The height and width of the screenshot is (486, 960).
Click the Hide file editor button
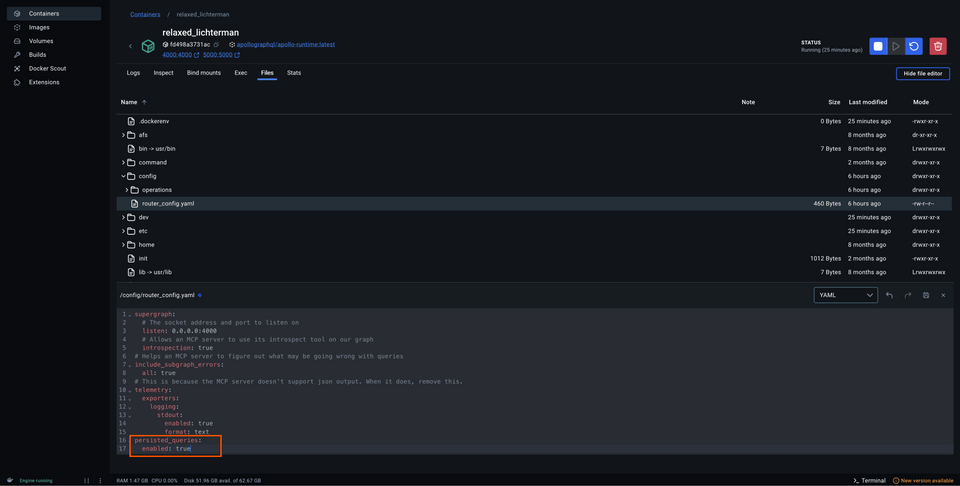[922, 74]
